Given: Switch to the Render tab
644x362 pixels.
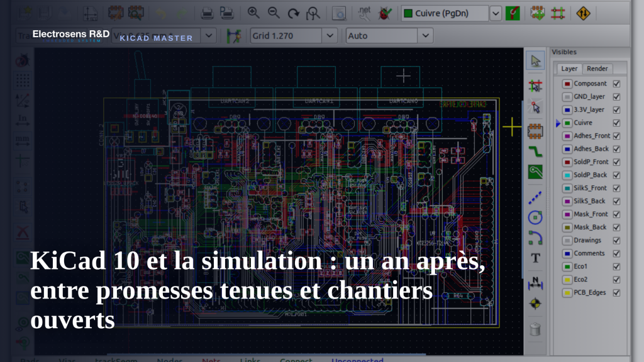Looking at the screenshot, I should (x=597, y=69).
